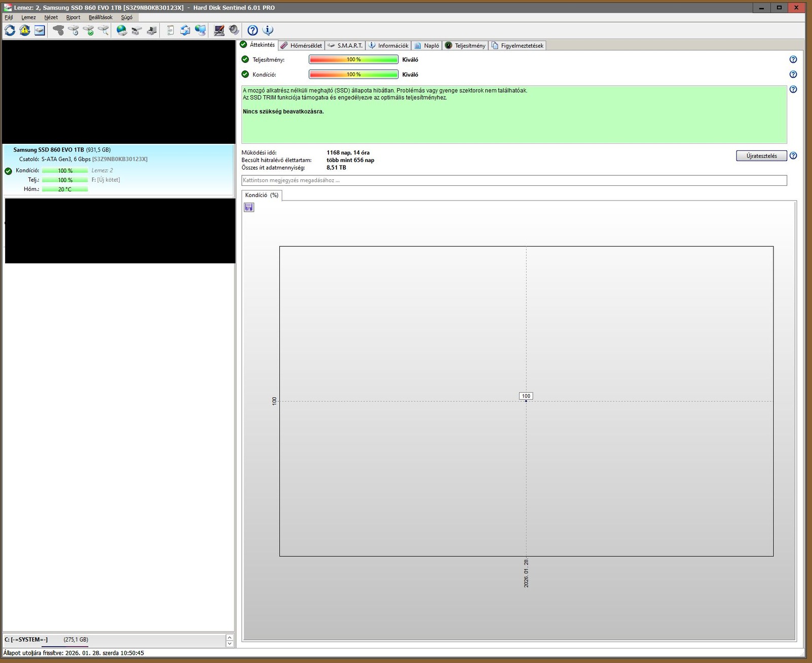
Task: Click the speaker sound toolbar icon
Action: pos(234,30)
